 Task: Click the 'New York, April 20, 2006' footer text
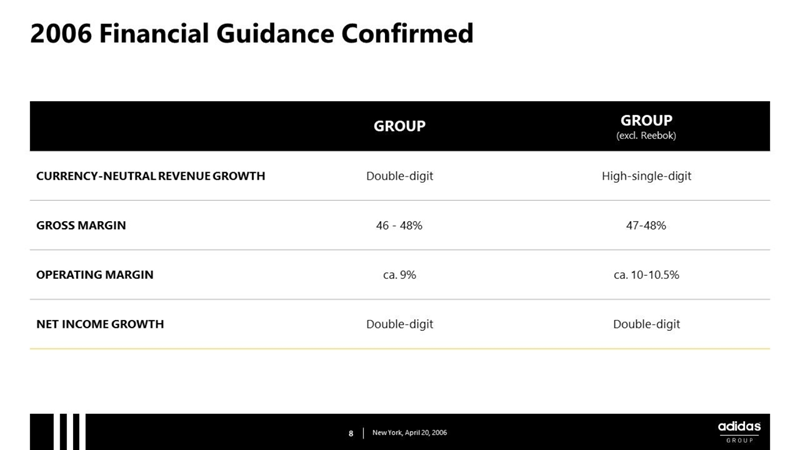coord(410,433)
